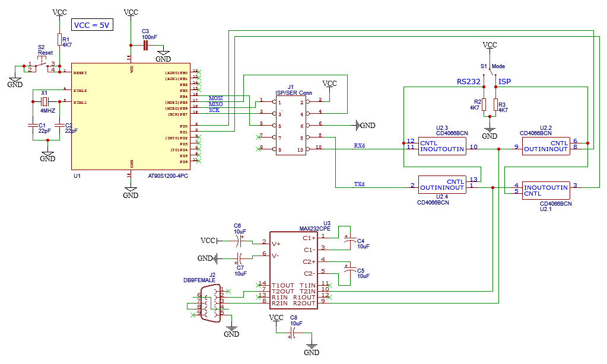
Task: Click the 4MHZ crystal symbol X1
Action: tap(45, 102)
